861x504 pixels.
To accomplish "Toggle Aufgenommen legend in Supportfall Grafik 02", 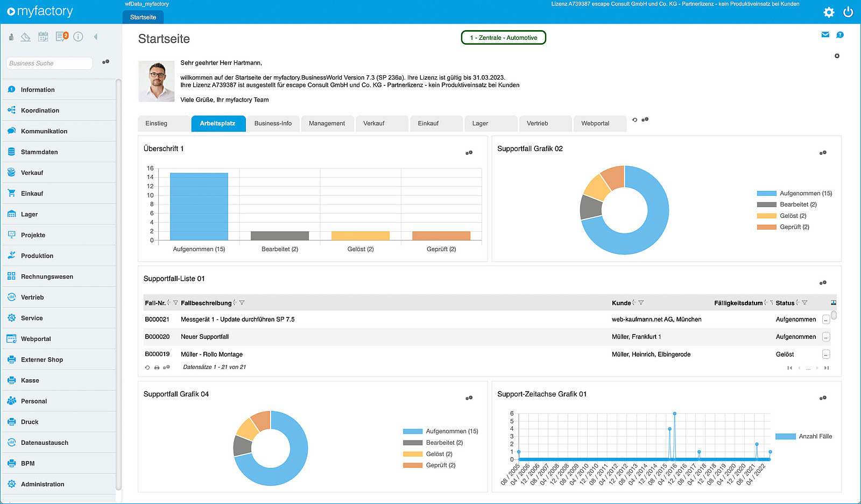I will (x=794, y=193).
